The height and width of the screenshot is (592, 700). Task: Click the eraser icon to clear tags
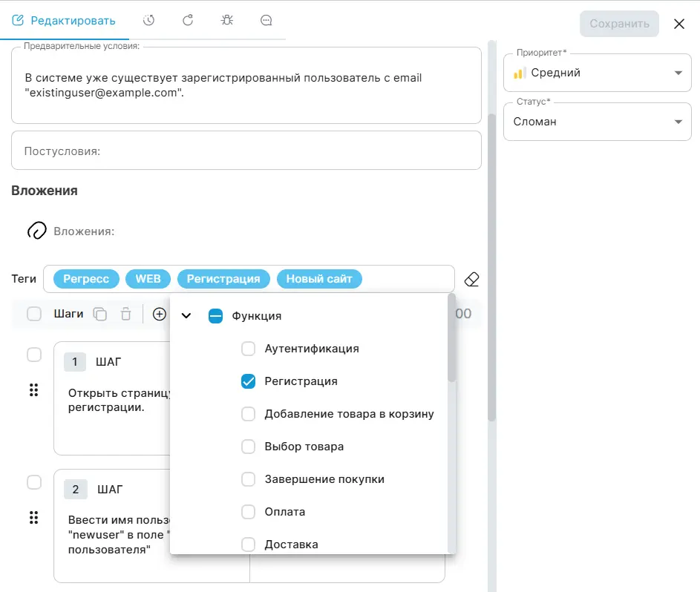pos(471,279)
